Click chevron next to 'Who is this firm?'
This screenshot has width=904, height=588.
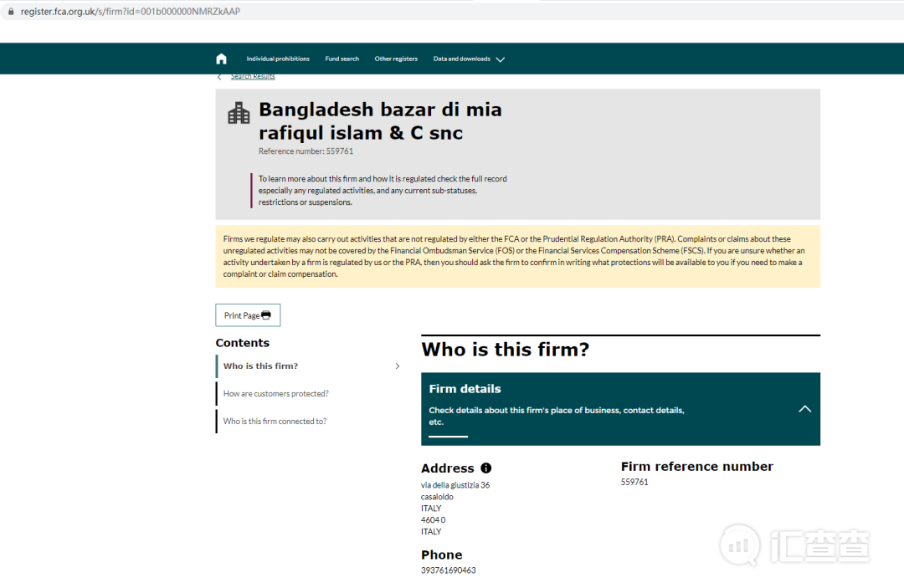pos(398,366)
